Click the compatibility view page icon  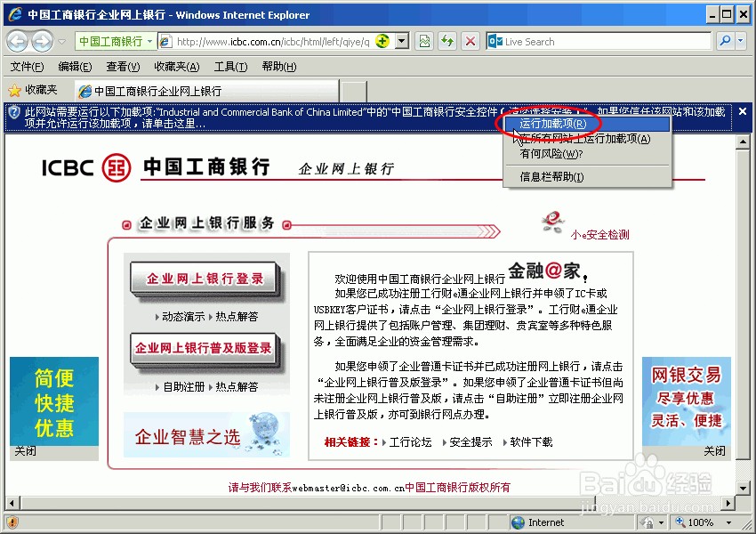point(424,42)
